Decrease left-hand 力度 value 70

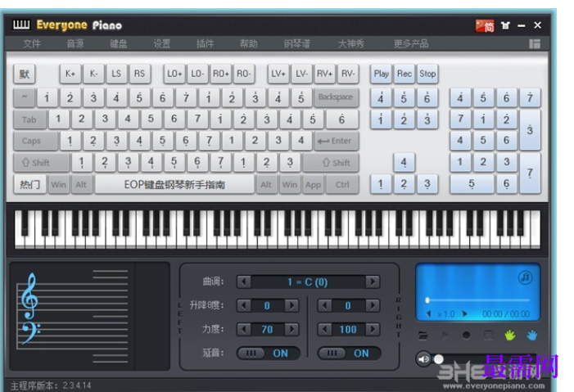tap(243, 330)
